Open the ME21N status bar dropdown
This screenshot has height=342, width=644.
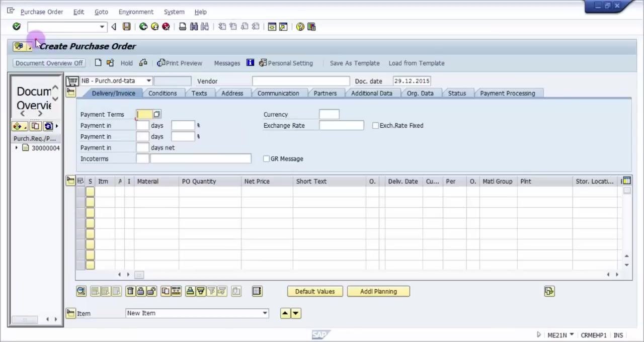pos(572,334)
